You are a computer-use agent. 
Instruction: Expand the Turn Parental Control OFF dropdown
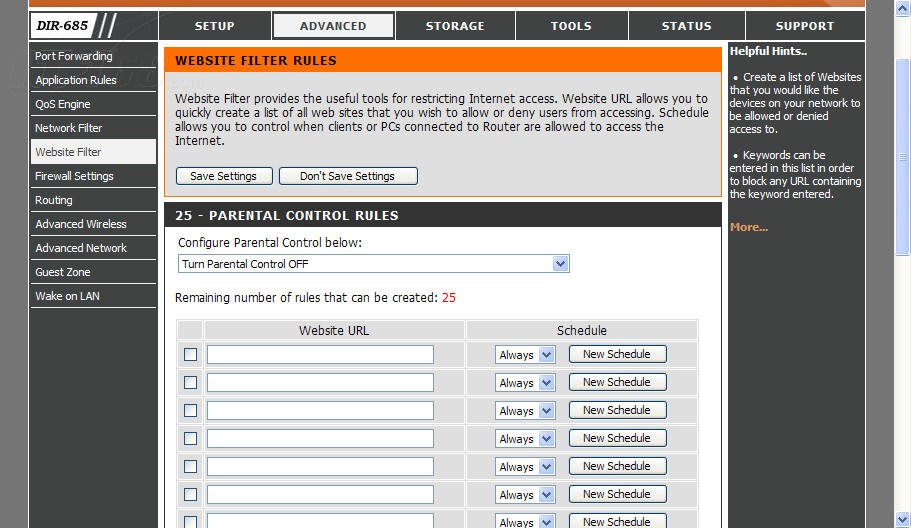pyautogui.click(x=373, y=264)
